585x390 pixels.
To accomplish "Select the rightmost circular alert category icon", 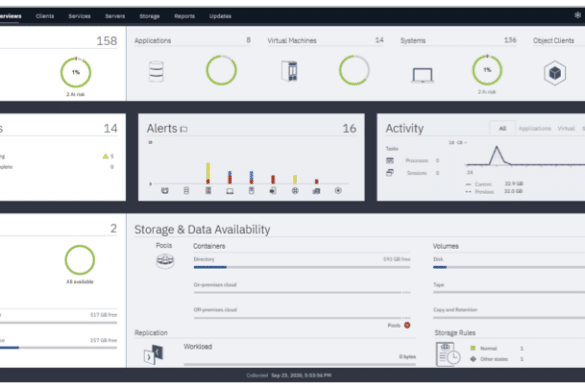I will (338, 191).
